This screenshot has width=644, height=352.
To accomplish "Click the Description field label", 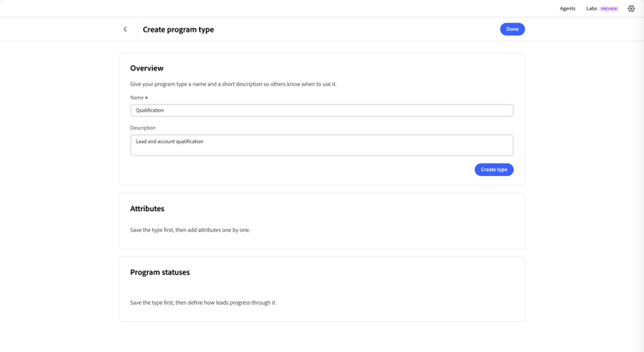I will point(143,128).
